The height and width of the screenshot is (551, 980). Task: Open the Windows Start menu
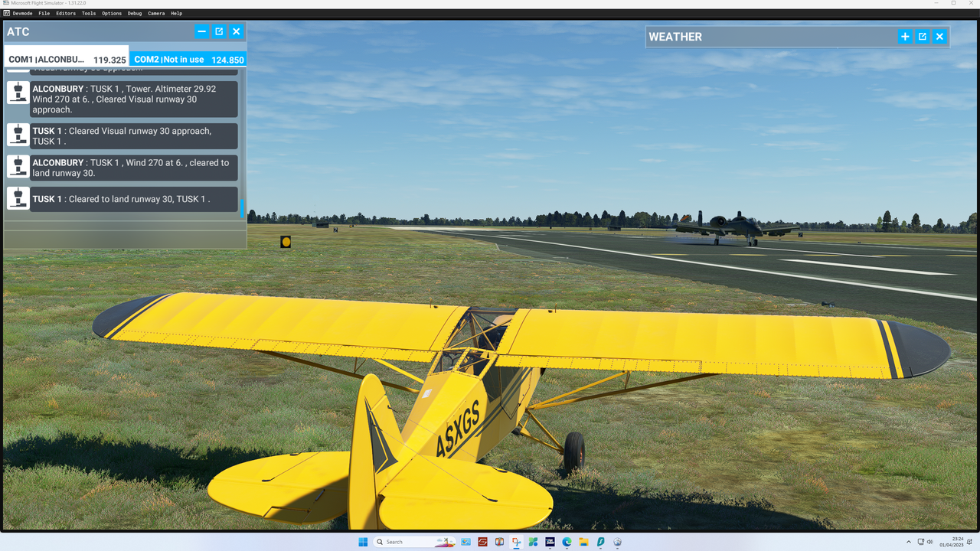363,542
